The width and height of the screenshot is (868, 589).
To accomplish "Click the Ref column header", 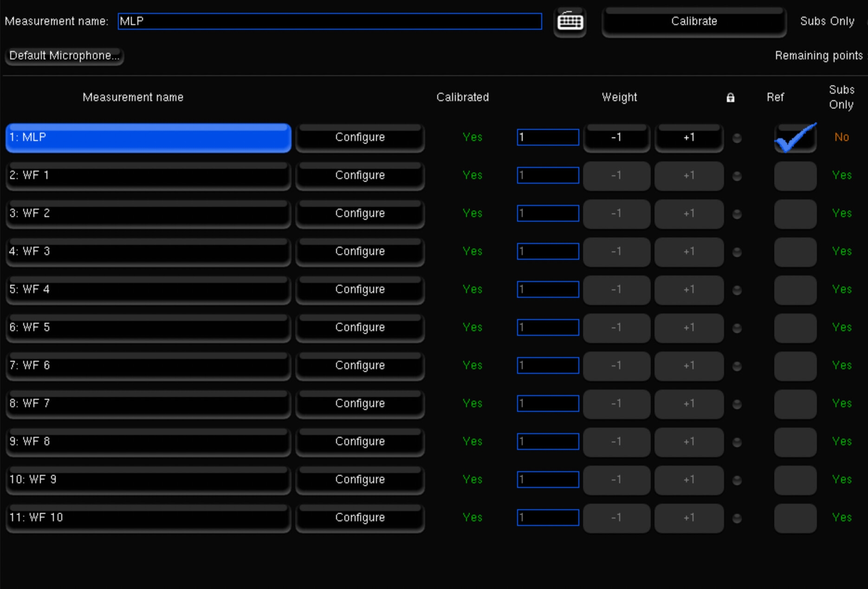I will click(775, 97).
